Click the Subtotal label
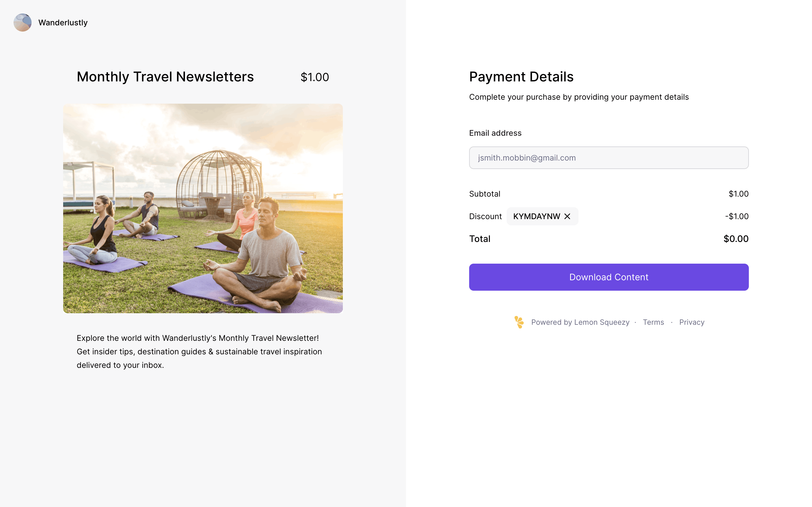Image resolution: width=812 pixels, height=507 pixels. coord(484,194)
